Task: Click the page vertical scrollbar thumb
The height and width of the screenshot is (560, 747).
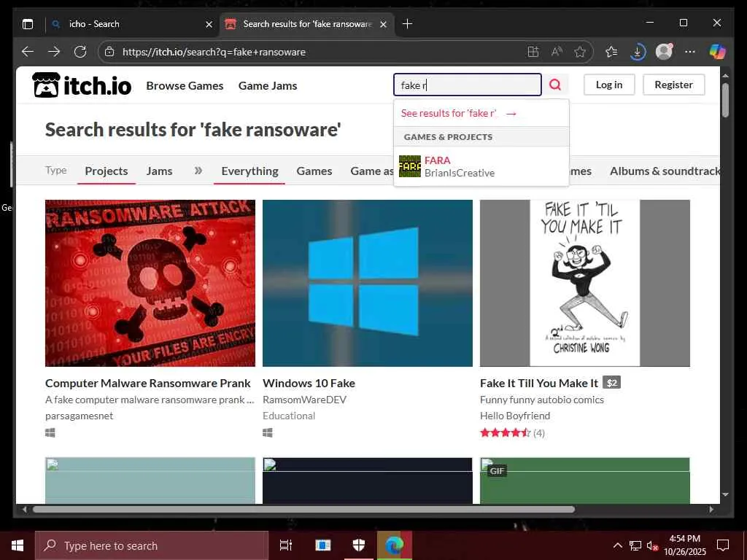Action: (x=725, y=100)
